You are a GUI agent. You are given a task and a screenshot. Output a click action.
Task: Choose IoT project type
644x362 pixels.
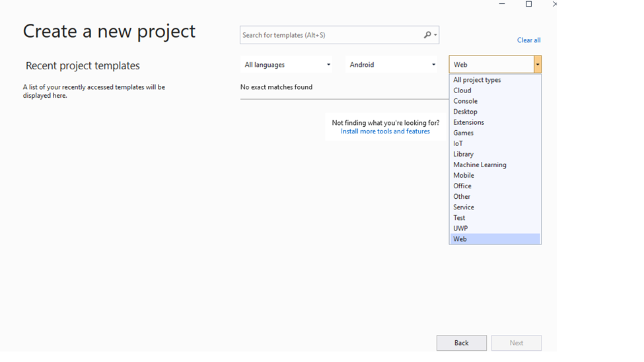tap(495, 143)
